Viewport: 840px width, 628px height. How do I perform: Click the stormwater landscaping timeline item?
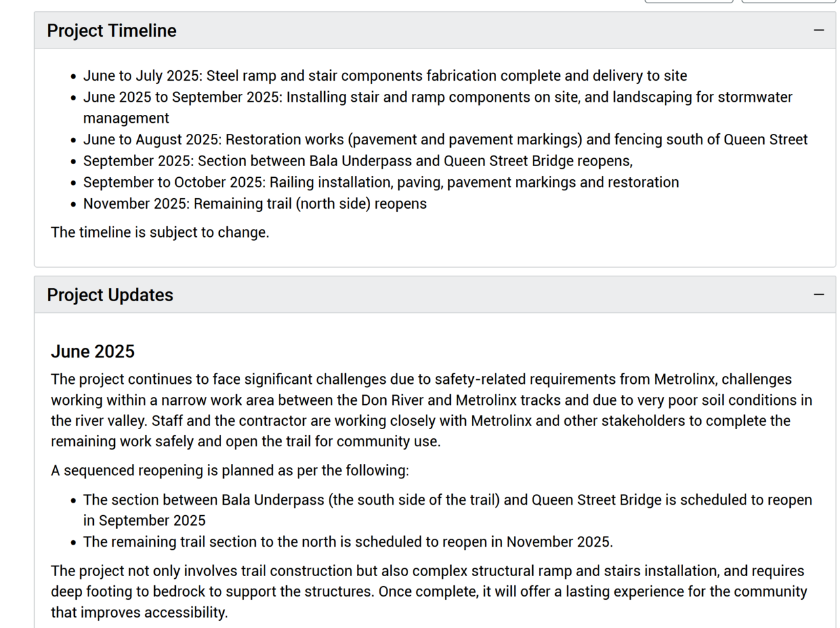click(437, 98)
